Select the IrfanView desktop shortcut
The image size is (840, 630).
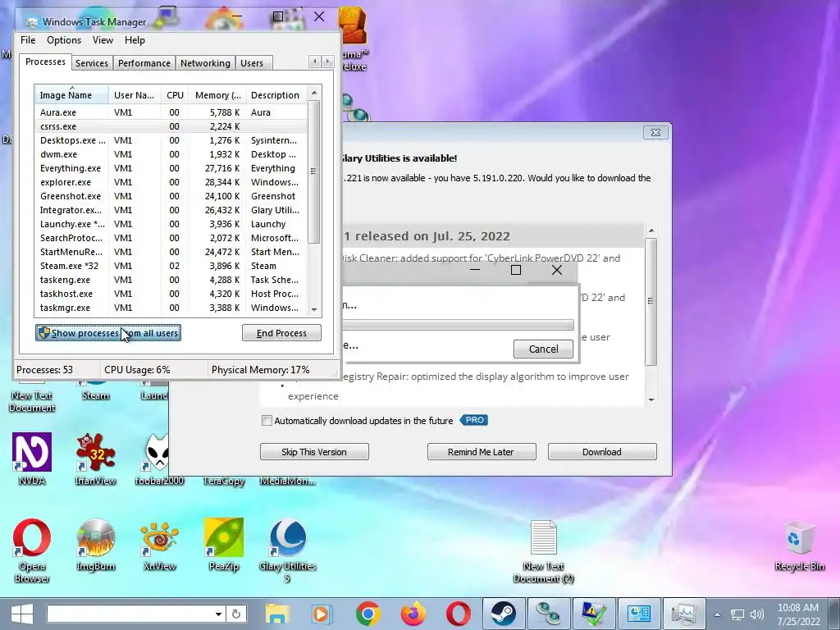(95, 459)
